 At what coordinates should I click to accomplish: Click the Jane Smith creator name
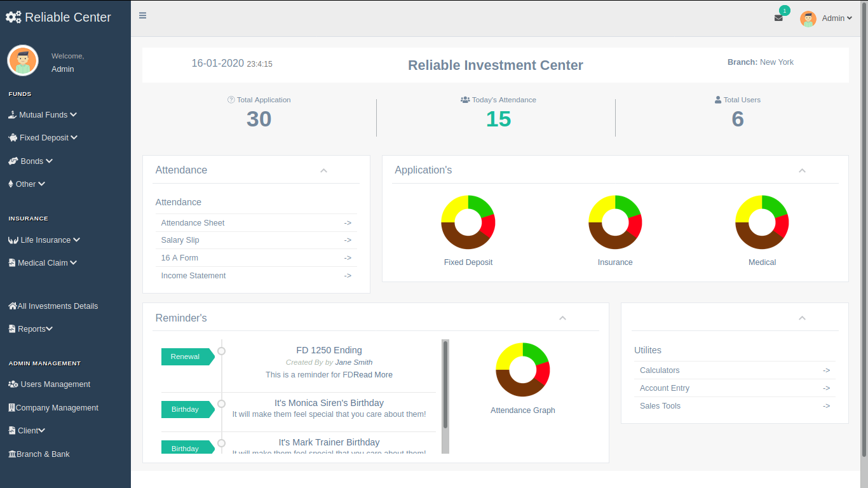(x=354, y=362)
